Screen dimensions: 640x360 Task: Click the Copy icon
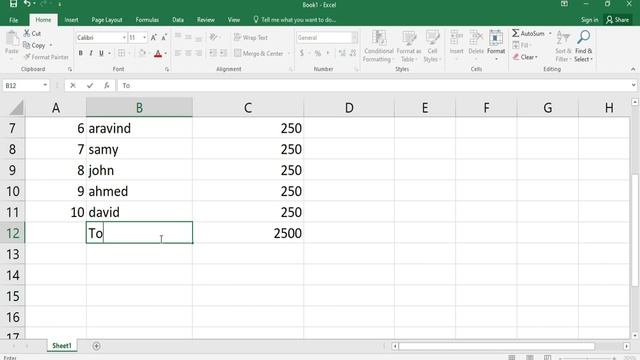pos(27,45)
